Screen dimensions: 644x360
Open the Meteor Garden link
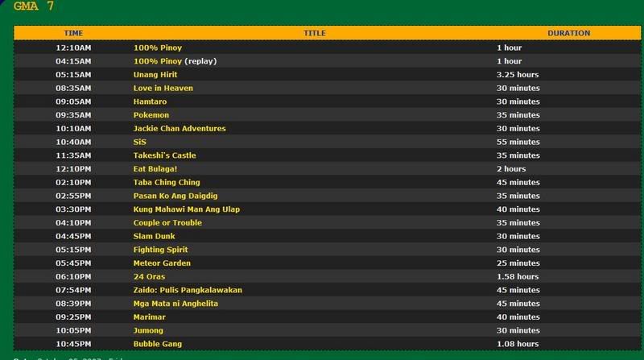(162, 263)
